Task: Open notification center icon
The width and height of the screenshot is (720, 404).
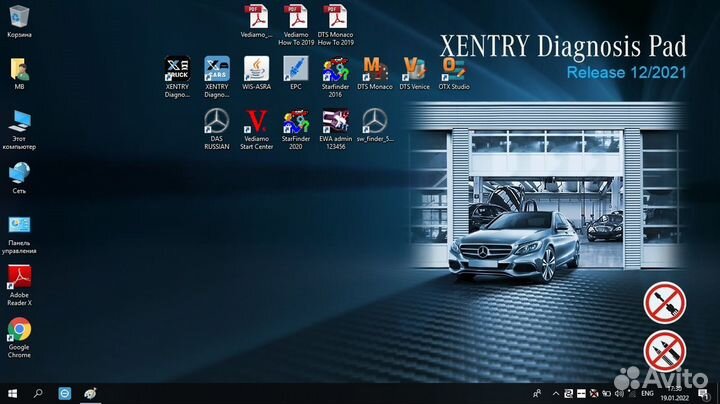Action: click(x=703, y=393)
